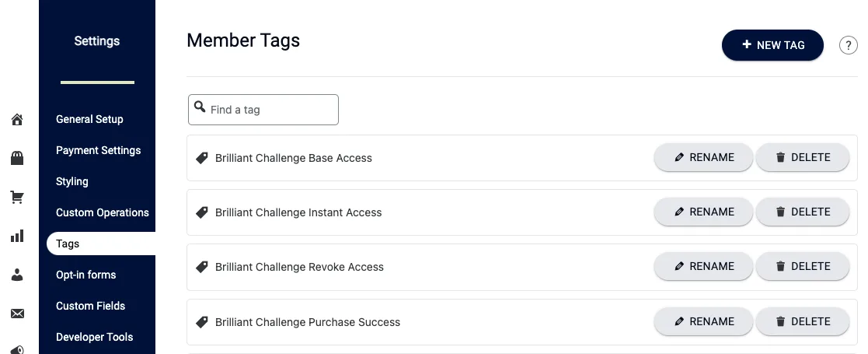868x354 pixels.
Task: Open the envelope email icon
Action: click(x=17, y=314)
